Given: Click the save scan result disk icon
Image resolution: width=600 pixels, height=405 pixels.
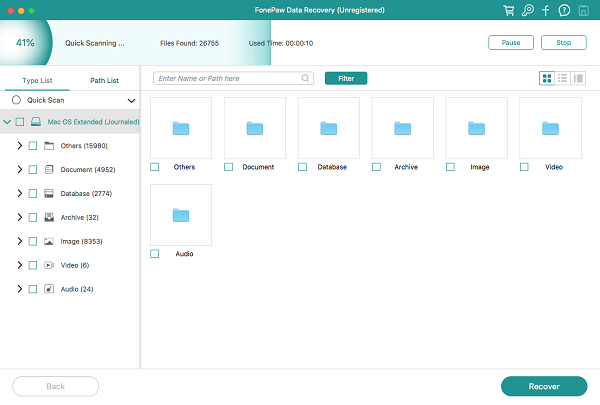Looking at the screenshot, I should [x=583, y=10].
